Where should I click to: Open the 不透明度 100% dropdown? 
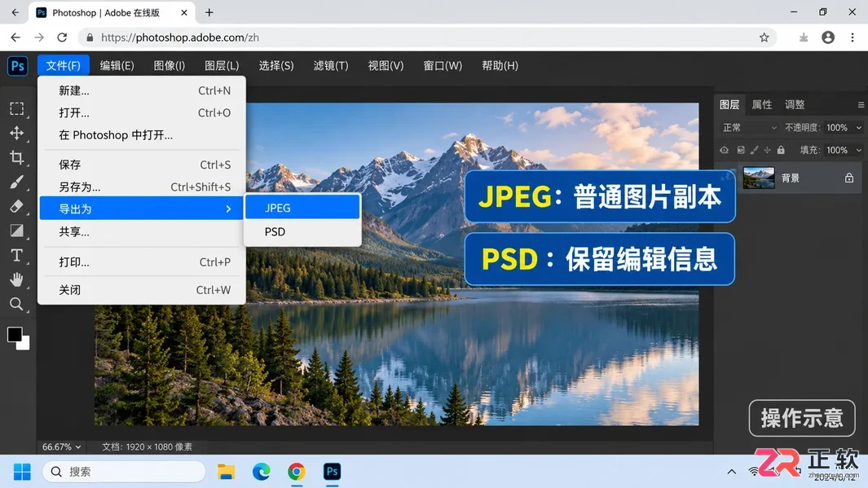pyautogui.click(x=843, y=128)
